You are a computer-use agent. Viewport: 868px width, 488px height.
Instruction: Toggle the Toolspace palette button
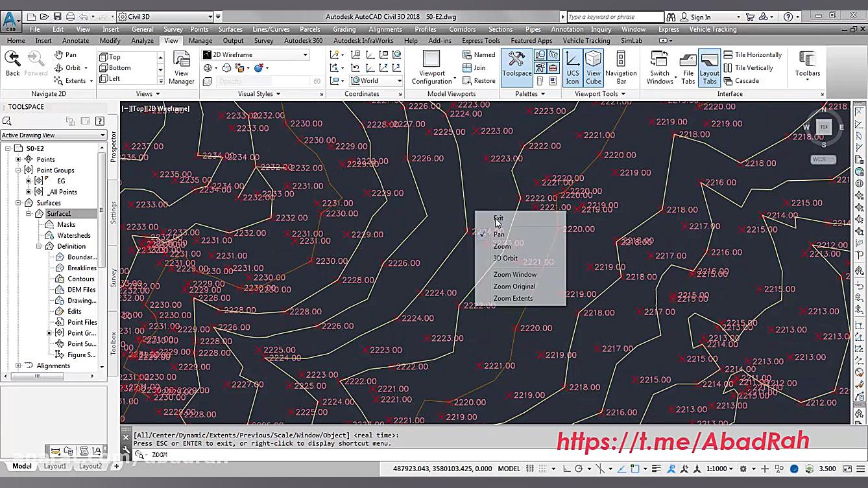pos(516,67)
